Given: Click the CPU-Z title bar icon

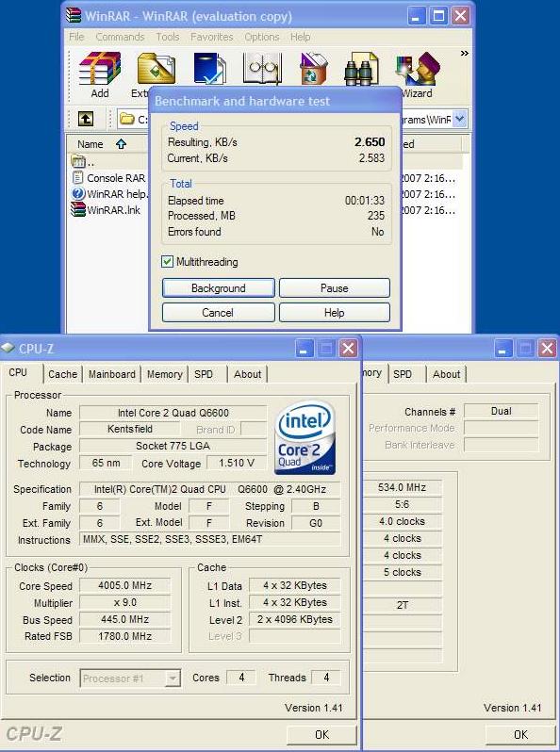Looking at the screenshot, I should [x=8, y=348].
